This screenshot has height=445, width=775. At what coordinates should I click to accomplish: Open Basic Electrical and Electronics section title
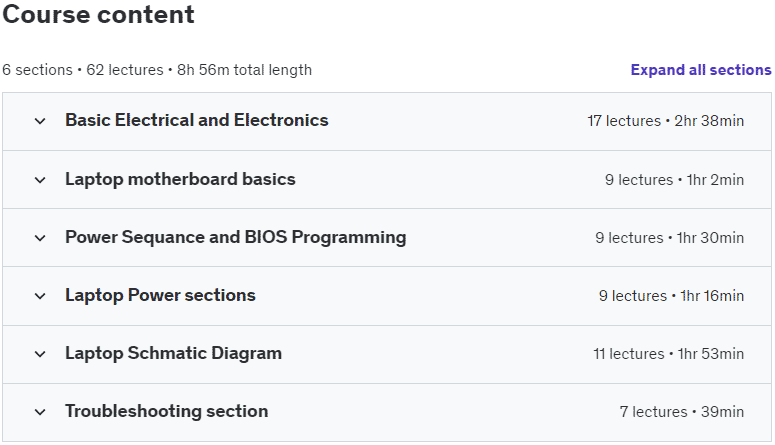pos(197,120)
